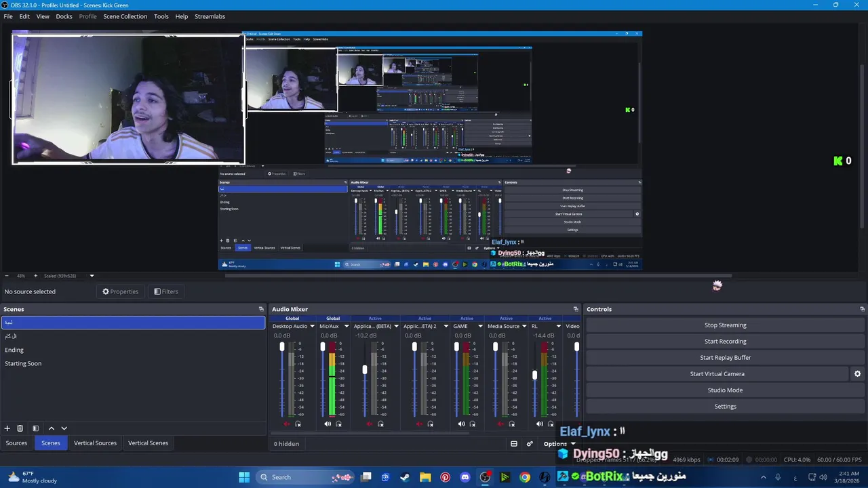The height and width of the screenshot is (488, 868).
Task: Pop out the Controls dock
Action: point(862,309)
